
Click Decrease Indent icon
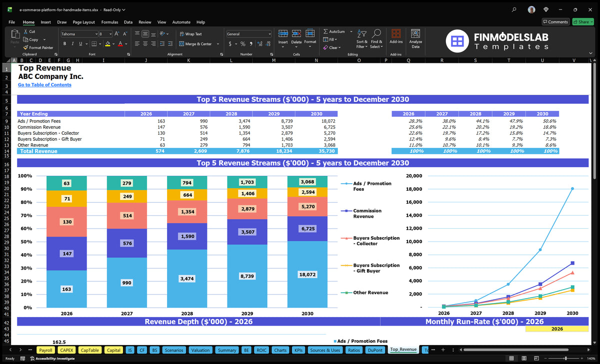coord(162,44)
